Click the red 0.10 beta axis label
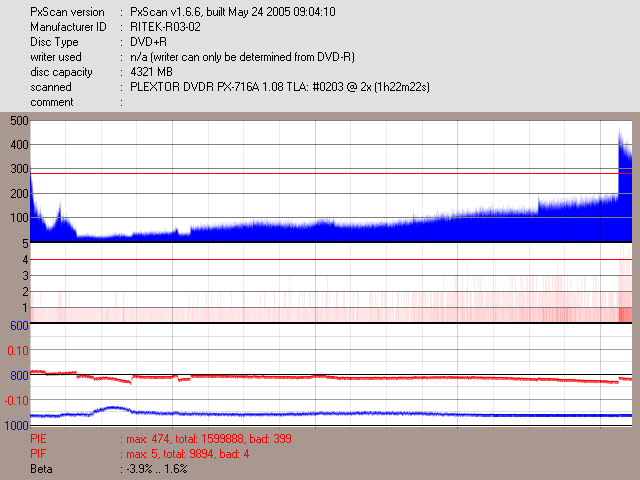The height and width of the screenshot is (480, 640). point(18,351)
